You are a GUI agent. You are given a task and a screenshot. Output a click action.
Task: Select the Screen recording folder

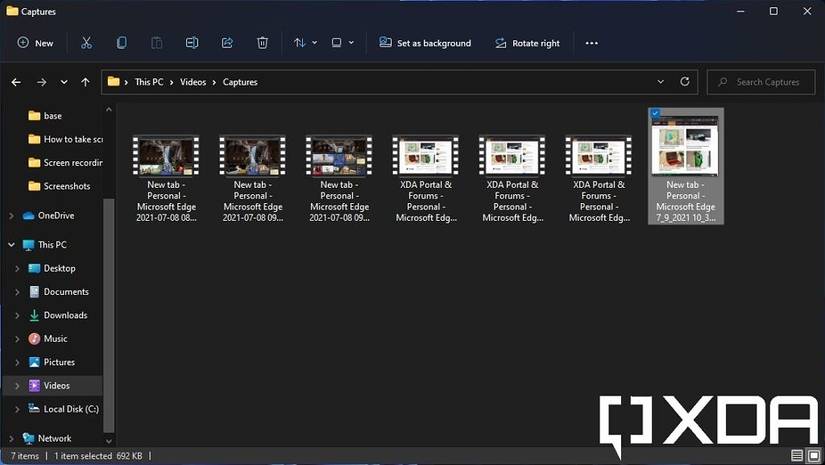[x=65, y=163]
